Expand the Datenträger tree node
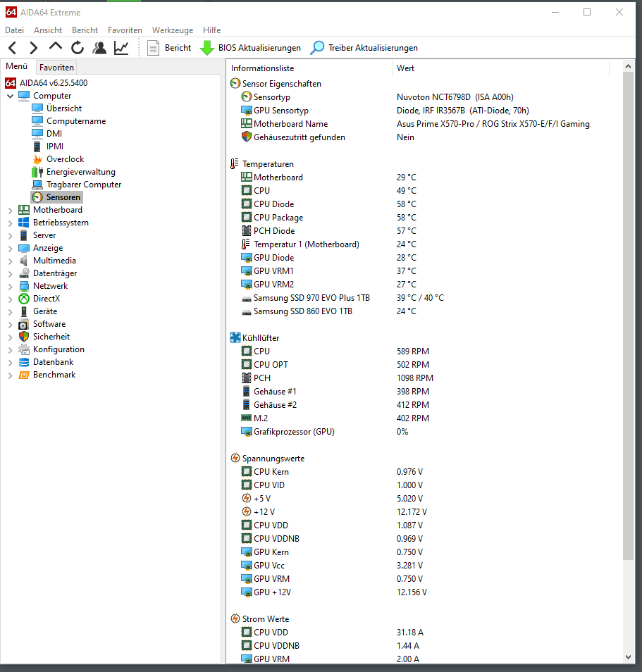 coord(11,274)
